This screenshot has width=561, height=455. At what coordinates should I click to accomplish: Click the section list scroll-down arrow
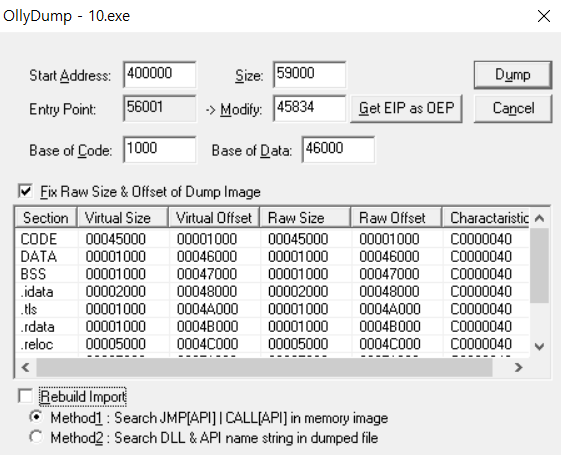(540, 346)
